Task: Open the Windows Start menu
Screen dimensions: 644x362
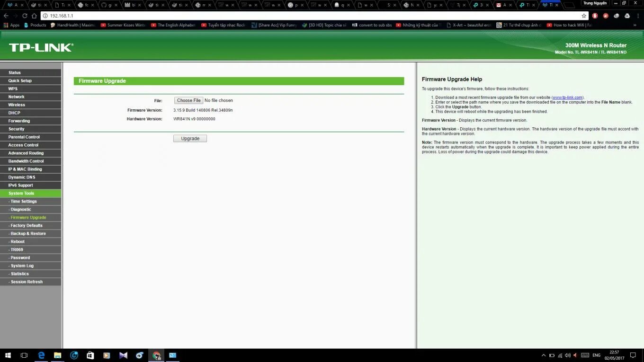Action: [x=8, y=355]
